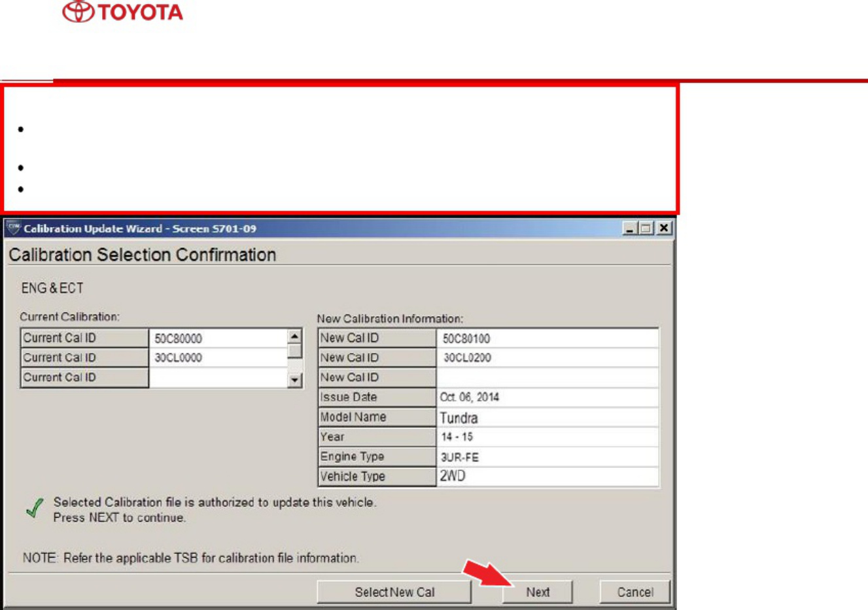The image size is (868, 610).
Task: Continue with the Next button
Action: pyautogui.click(x=538, y=592)
